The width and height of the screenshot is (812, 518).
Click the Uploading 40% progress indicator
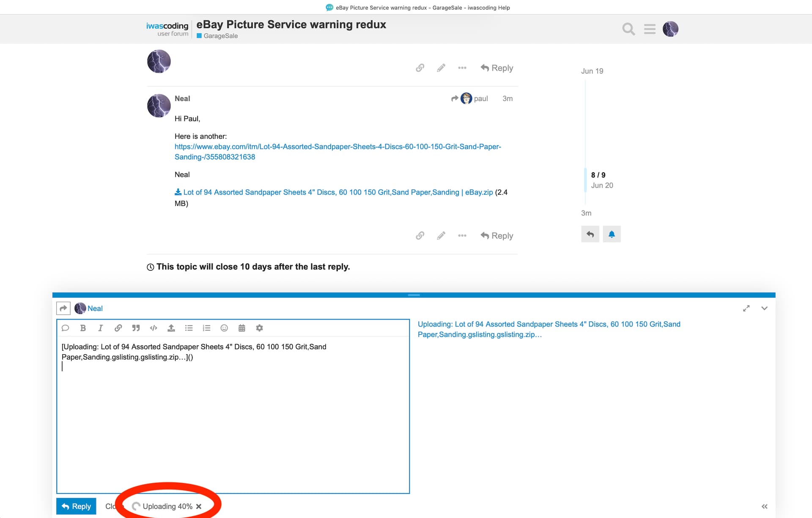coord(163,506)
